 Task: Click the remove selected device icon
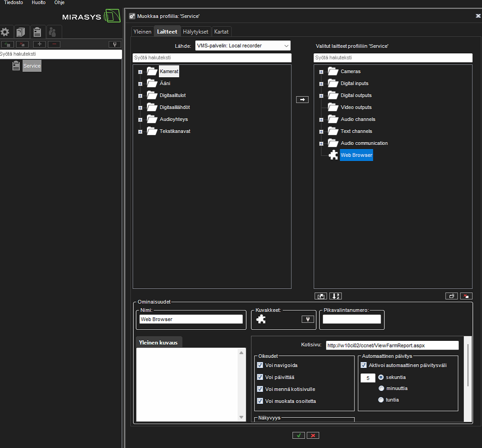[466, 296]
